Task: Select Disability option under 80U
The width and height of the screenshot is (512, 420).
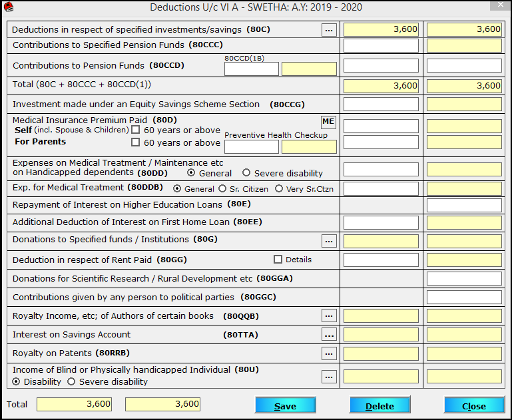Action: tap(16, 381)
